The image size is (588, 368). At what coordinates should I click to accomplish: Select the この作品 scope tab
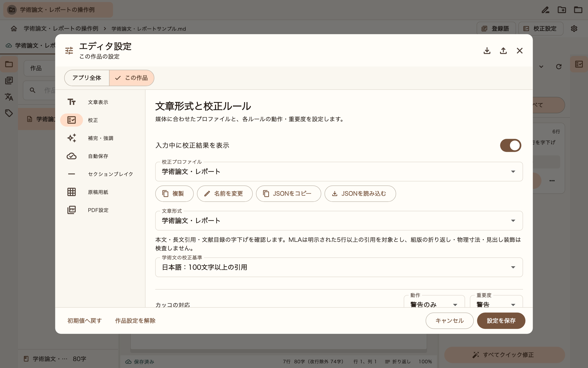coord(131,78)
